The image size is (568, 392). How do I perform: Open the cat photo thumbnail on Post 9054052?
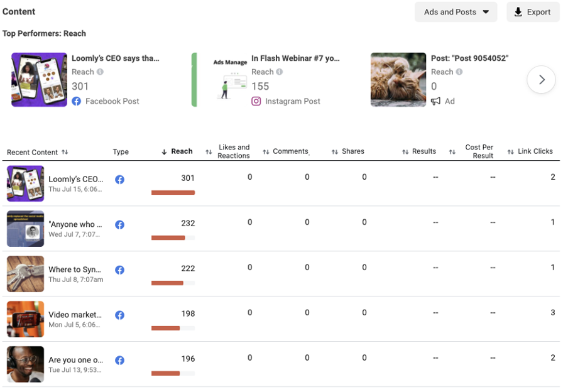pos(398,80)
